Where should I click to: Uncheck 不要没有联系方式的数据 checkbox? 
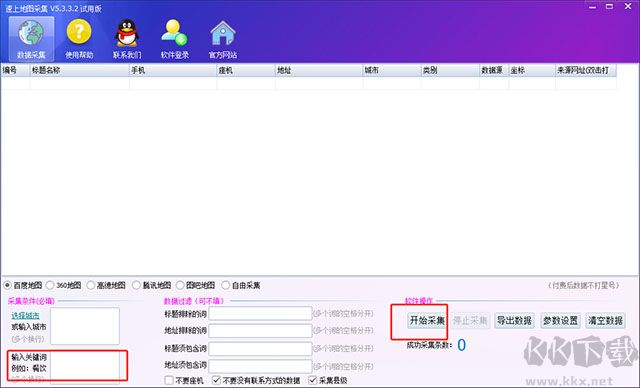click(x=216, y=380)
